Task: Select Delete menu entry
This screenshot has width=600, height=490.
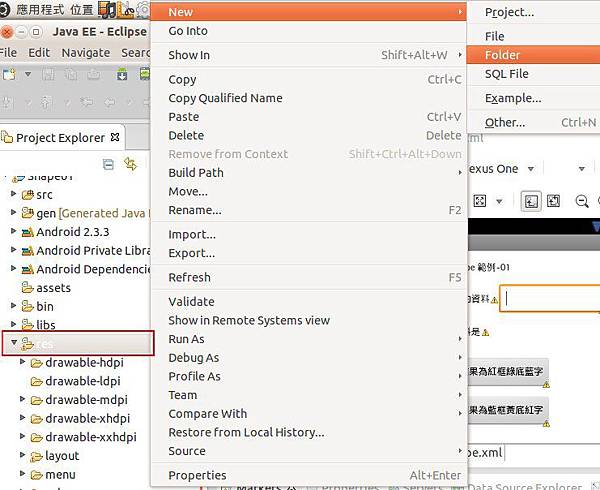Action: [x=308, y=136]
